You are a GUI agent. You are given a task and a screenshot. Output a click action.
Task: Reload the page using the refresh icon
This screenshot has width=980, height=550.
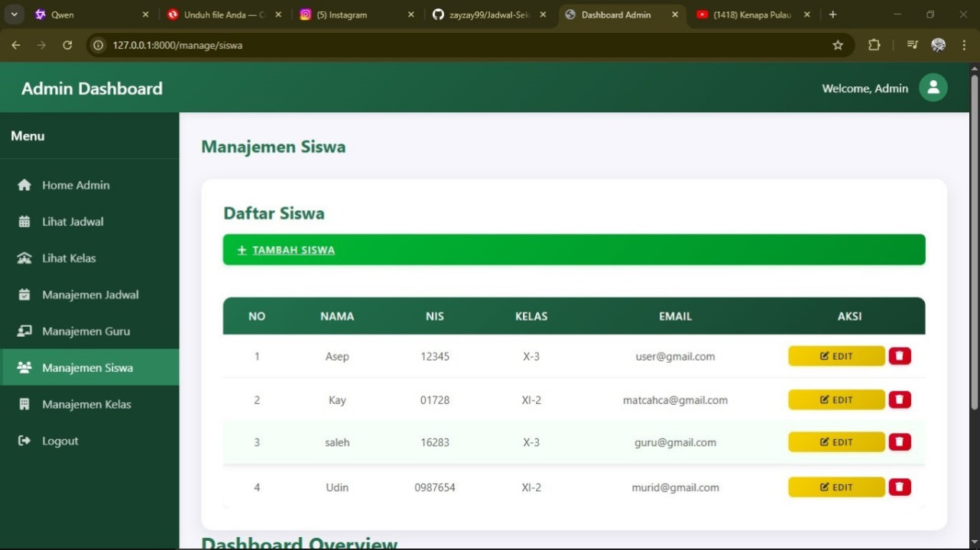67,45
